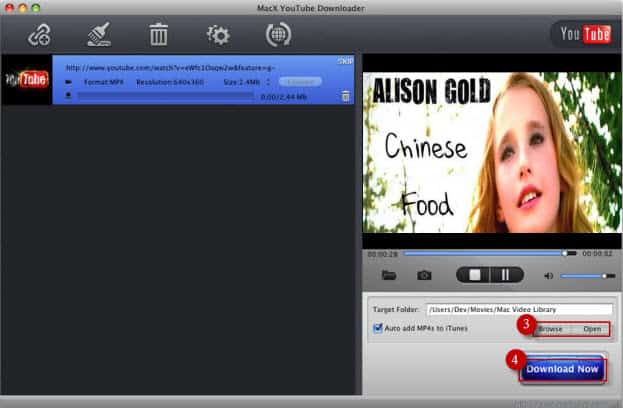Screen dimensions: 623x408
Task: Click the Browse button
Action: tap(550, 329)
